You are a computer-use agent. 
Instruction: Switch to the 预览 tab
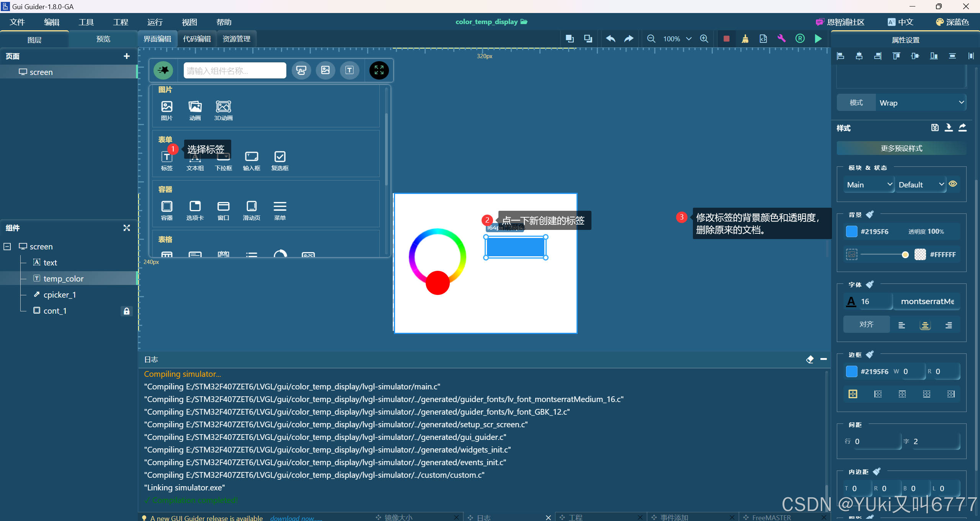tap(103, 39)
